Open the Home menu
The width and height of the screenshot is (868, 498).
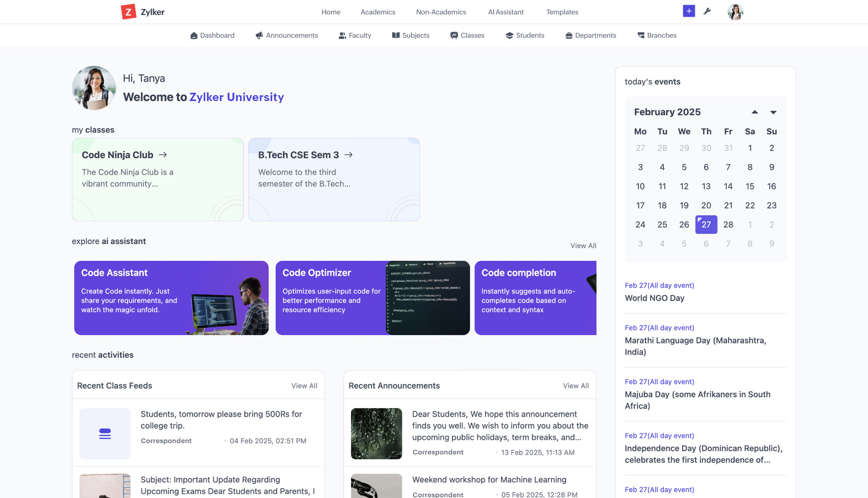pos(331,12)
